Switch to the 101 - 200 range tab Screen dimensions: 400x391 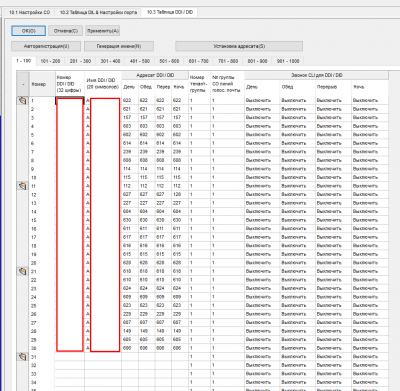tap(50, 61)
